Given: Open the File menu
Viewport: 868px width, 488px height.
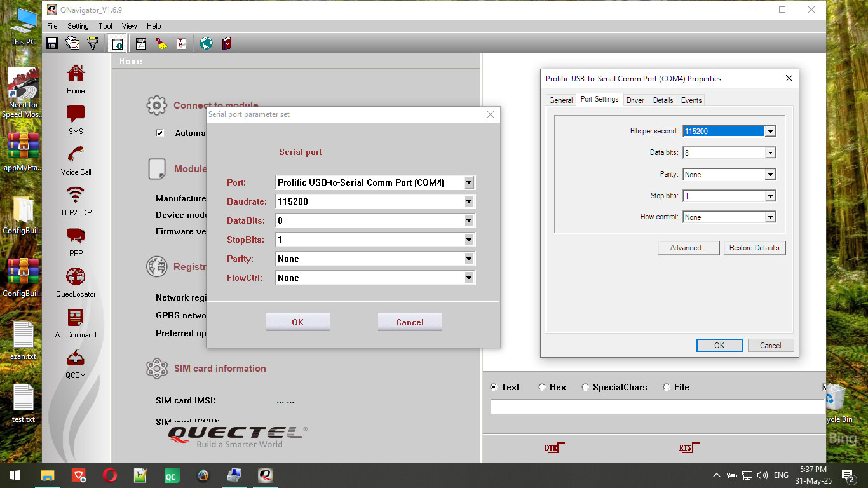Looking at the screenshot, I should coord(52,26).
